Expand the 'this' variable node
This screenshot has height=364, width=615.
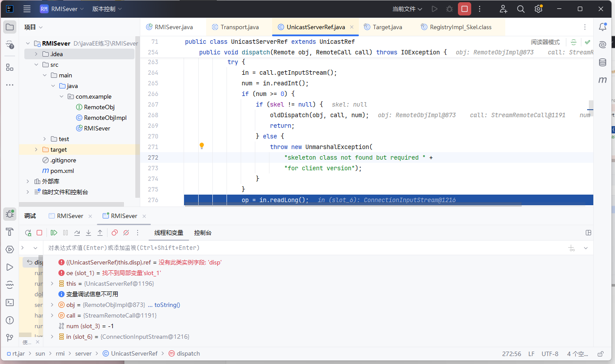click(52, 284)
